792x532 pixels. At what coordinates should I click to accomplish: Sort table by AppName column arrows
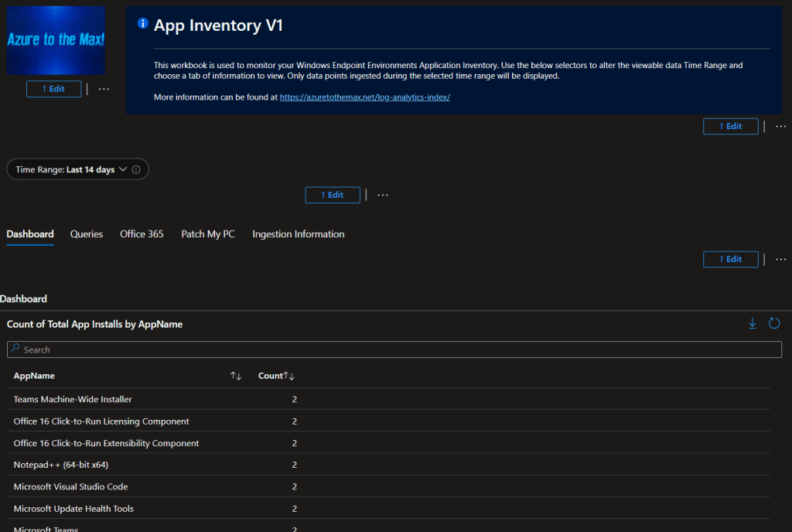point(236,376)
